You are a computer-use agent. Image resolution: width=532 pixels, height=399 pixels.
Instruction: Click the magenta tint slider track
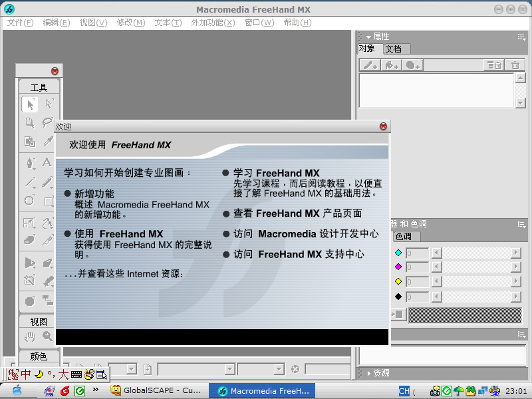tap(476, 267)
